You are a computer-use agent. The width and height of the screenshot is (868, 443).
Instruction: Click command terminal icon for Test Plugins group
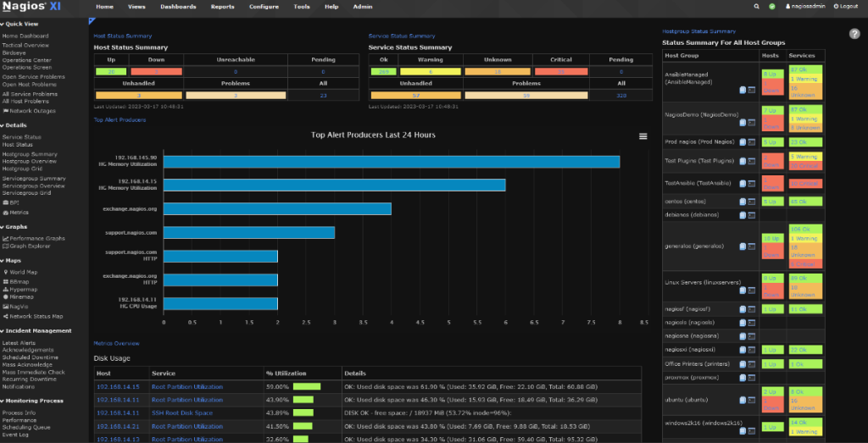(752, 162)
